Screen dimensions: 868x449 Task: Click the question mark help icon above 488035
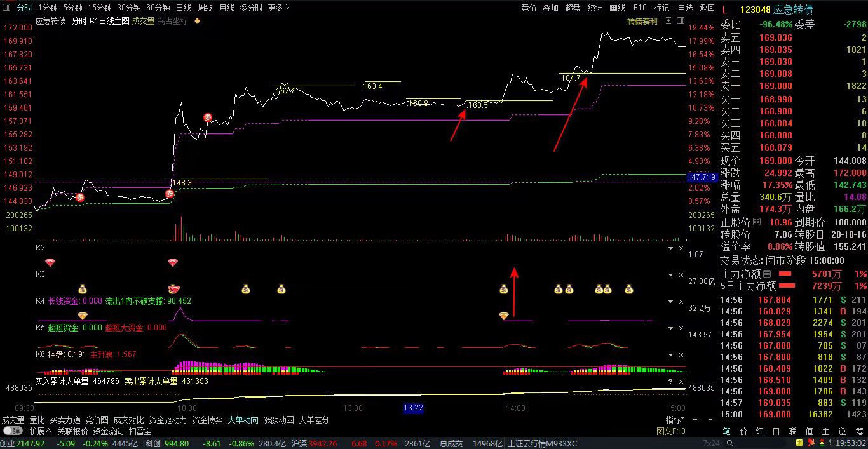[670, 382]
